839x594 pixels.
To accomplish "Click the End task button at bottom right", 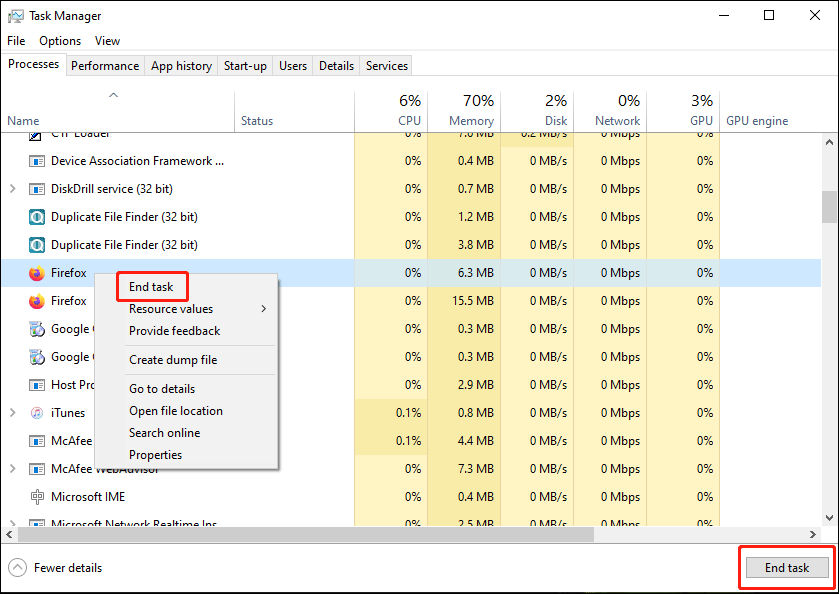I will pos(786,567).
